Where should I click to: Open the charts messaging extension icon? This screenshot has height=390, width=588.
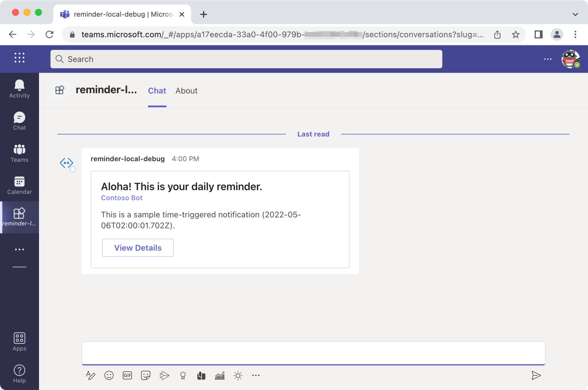click(x=219, y=375)
